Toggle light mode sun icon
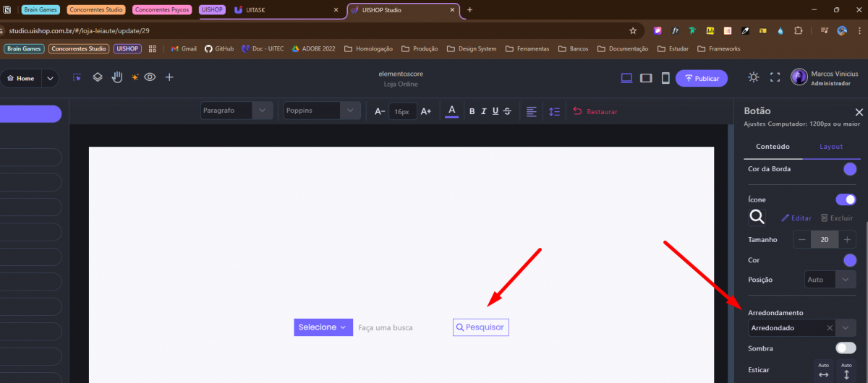This screenshot has height=383, width=868. tap(754, 77)
